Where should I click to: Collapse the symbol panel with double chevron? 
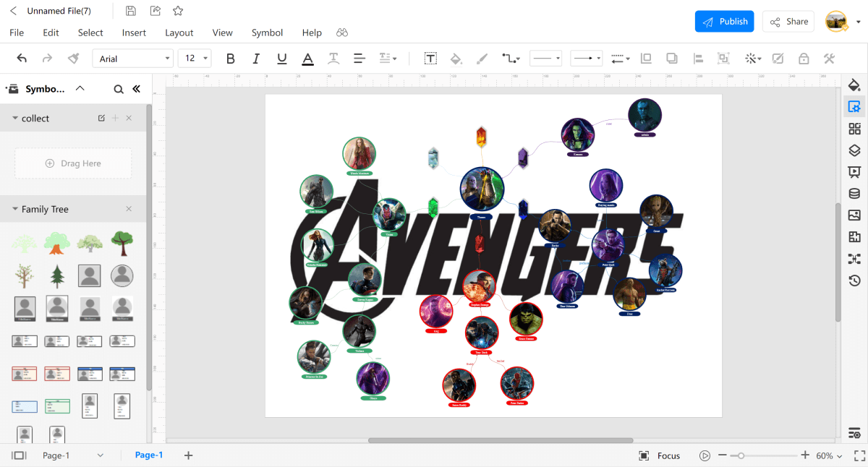point(136,89)
